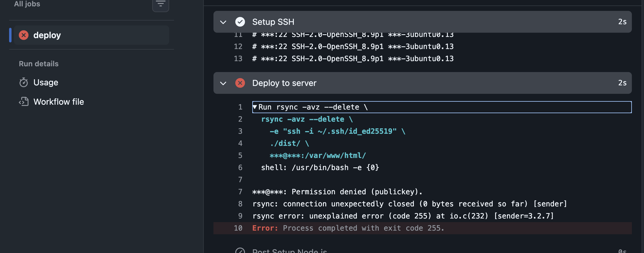Screen dimensions: 644x253
Task: Click the Deploy to server step title
Action: pyautogui.click(x=284, y=83)
